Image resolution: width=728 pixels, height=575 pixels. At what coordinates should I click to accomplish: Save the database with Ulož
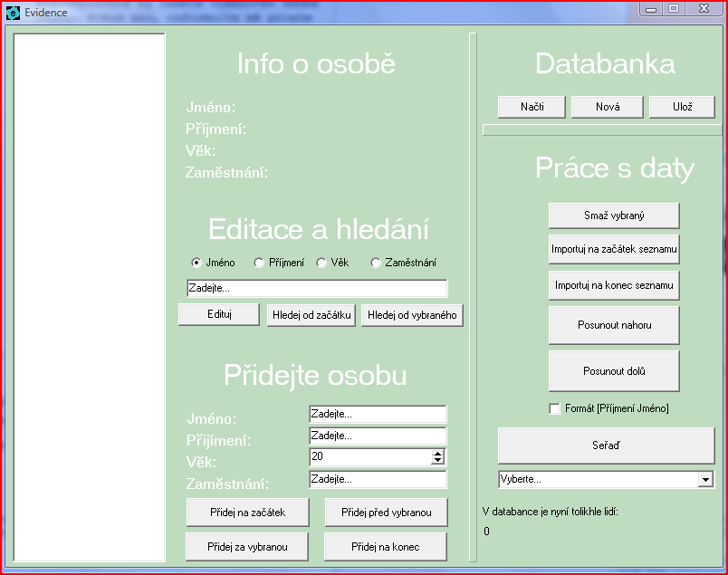point(682,107)
